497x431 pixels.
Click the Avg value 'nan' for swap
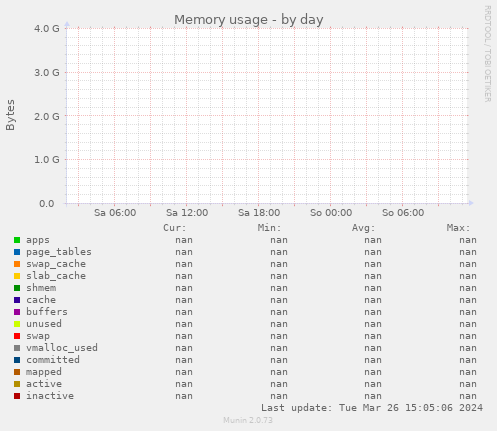pyautogui.click(x=373, y=336)
